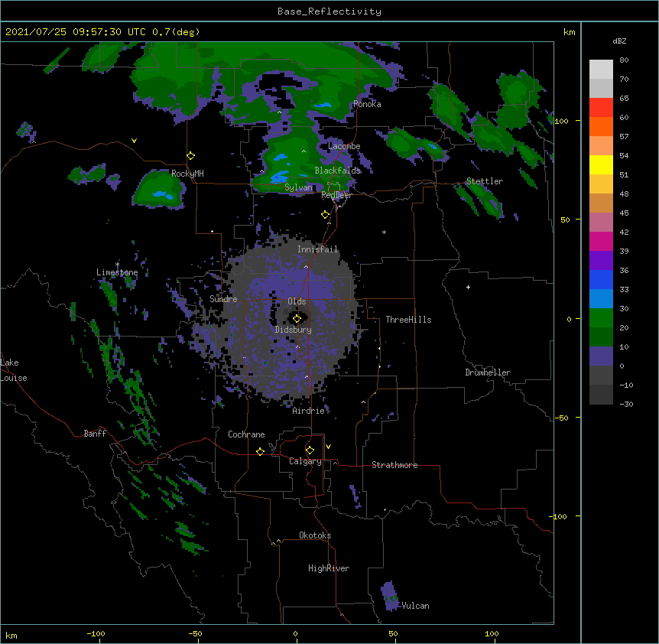Click the Cochrane city label
Viewport: 659px width, 644px height.
point(246,434)
